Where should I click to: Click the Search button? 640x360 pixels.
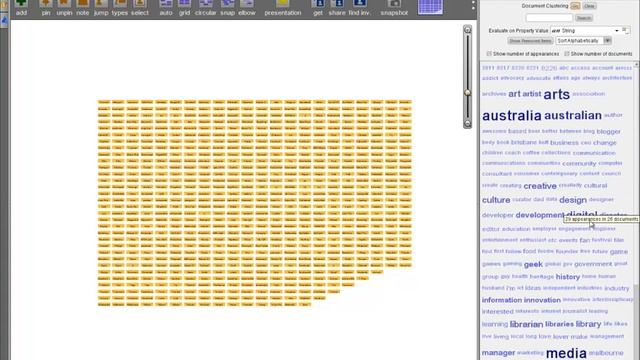584,18
